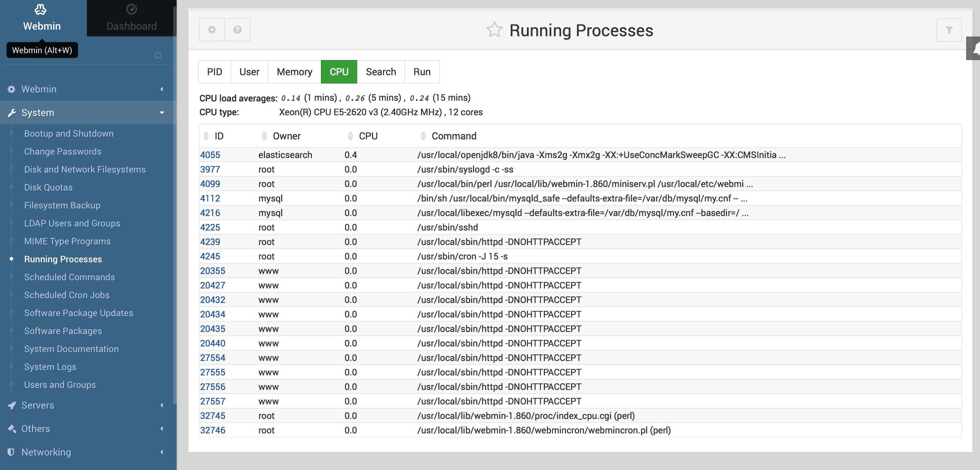Open the Dashboard via its gauge icon
The image size is (980, 470).
click(131, 9)
